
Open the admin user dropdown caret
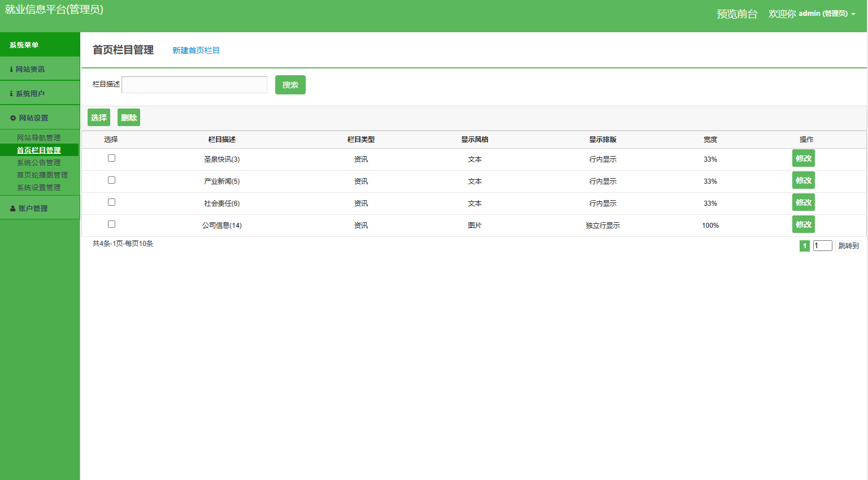click(x=853, y=14)
